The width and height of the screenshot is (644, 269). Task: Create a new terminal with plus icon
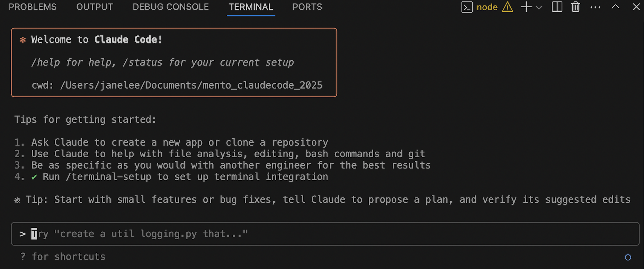(526, 7)
